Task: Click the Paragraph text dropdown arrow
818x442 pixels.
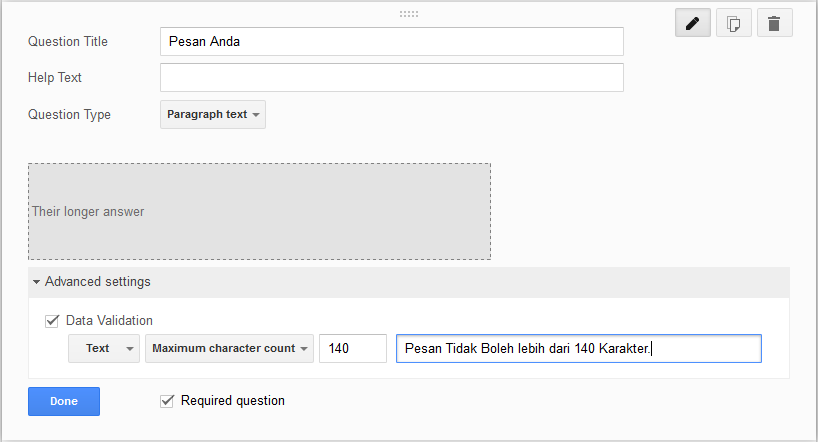Action: [x=256, y=115]
